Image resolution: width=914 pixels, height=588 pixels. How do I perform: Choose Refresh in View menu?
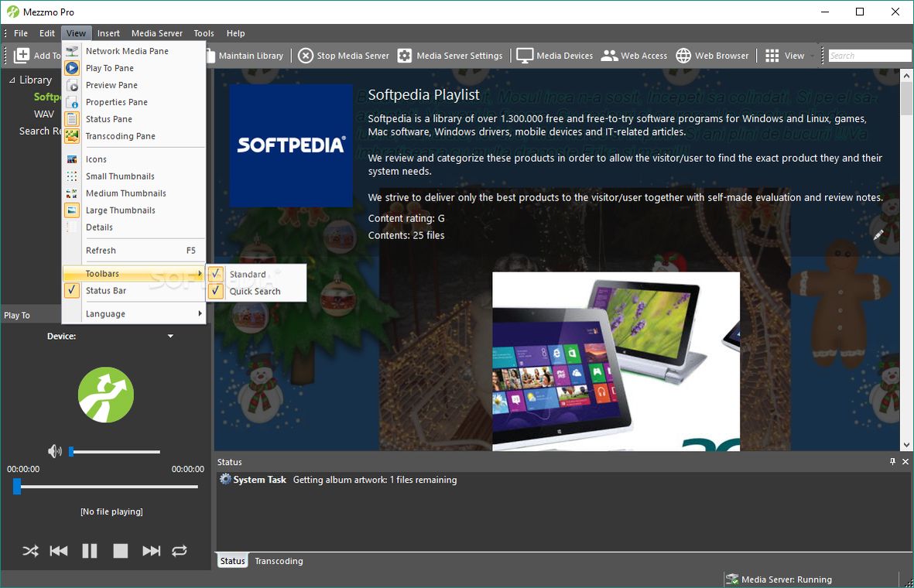coord(134,251)
